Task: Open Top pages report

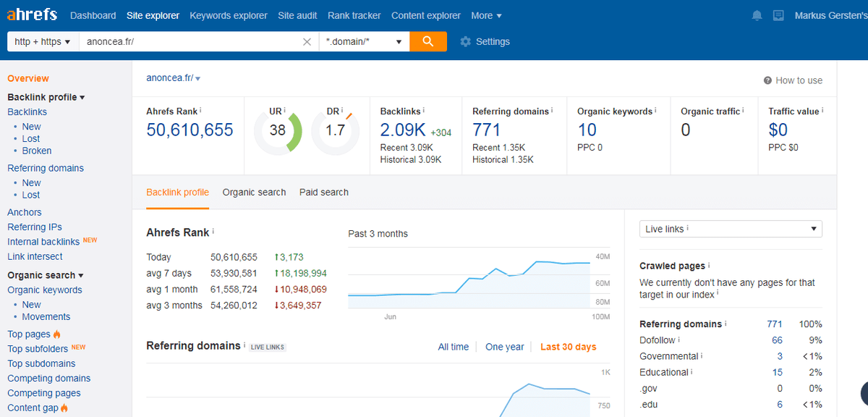Action: [29, 334]
